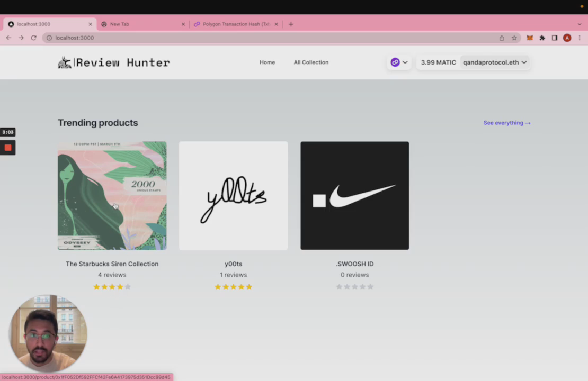Switch to the New Tab tab
This screenshot has height=381, width=588.
[x=142, y=24]
